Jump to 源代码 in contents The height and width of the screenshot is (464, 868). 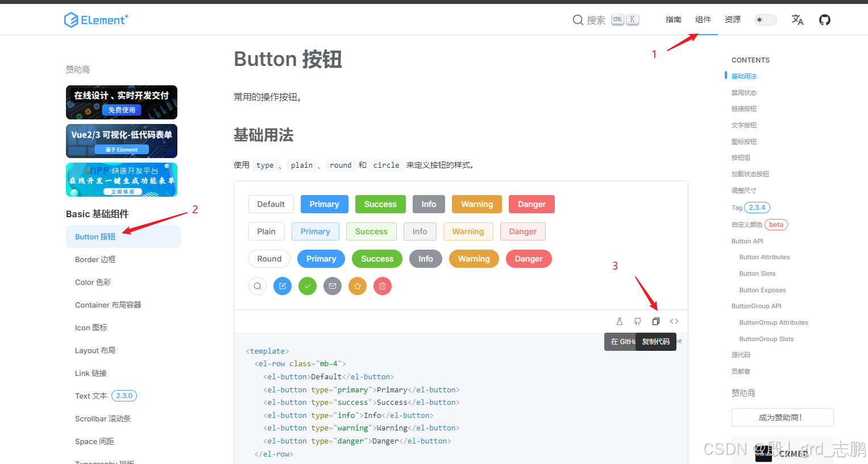point(741,355)
